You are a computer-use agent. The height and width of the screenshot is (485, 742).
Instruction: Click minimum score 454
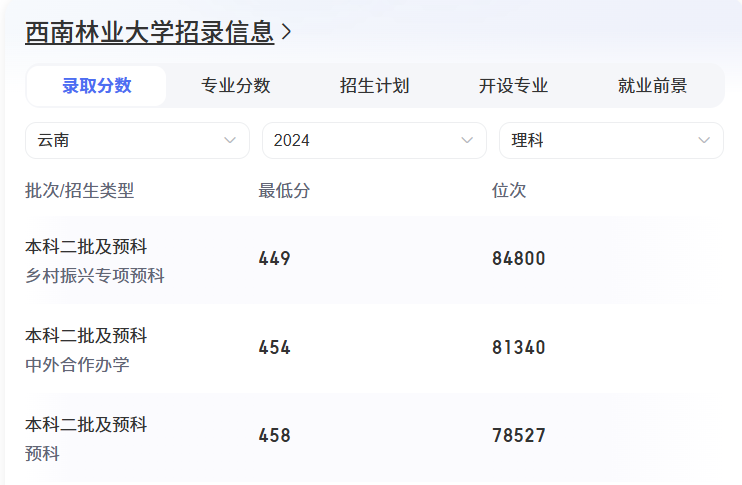[274, 347]
